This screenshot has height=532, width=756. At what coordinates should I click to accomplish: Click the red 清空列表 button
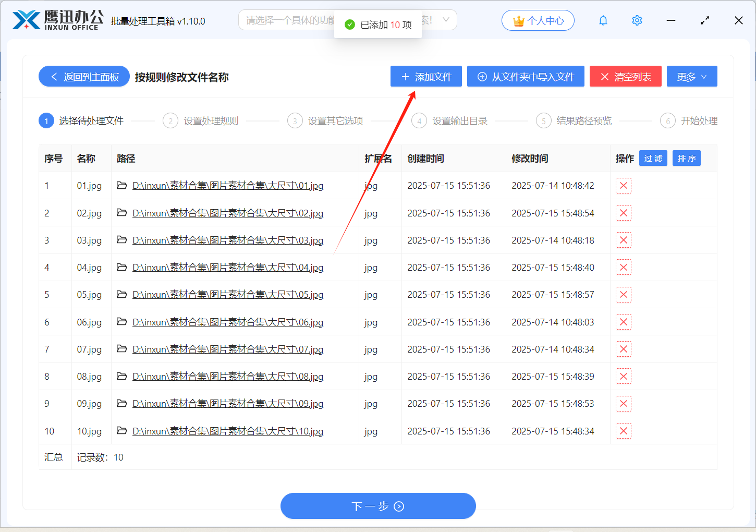coord(626,76)
